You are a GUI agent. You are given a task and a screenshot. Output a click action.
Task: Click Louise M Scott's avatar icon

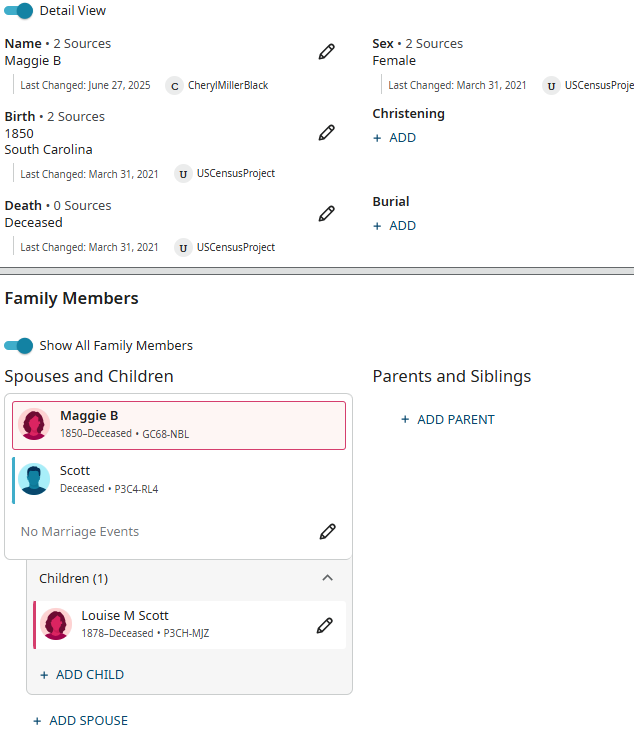[x=56, y=624]
